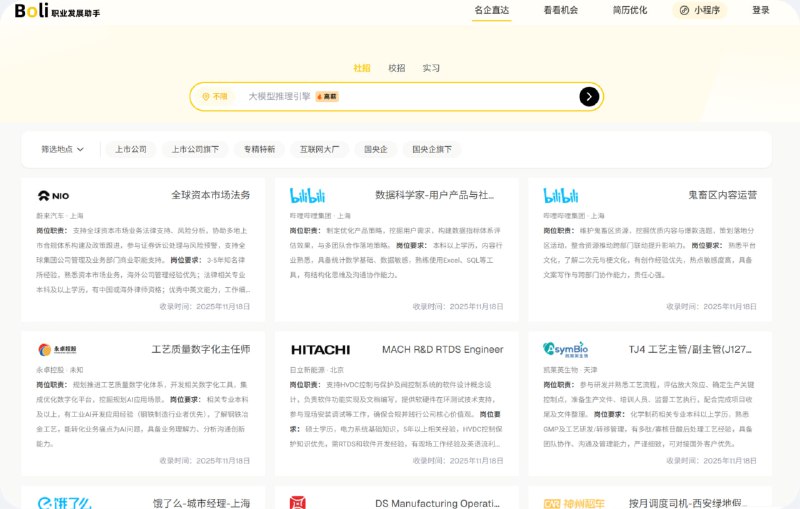Screen dimensions: 800x509
Task: Expand the 筛选地点 dropdown
Action: pos(62,149)
